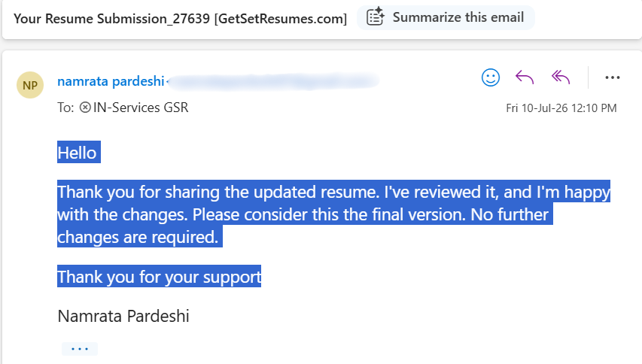Image resolution: width=642 pixels, height=364 pixels.
Task: Click the line with Please consider this
Action: pyautogui.click(x=305, y=214)
